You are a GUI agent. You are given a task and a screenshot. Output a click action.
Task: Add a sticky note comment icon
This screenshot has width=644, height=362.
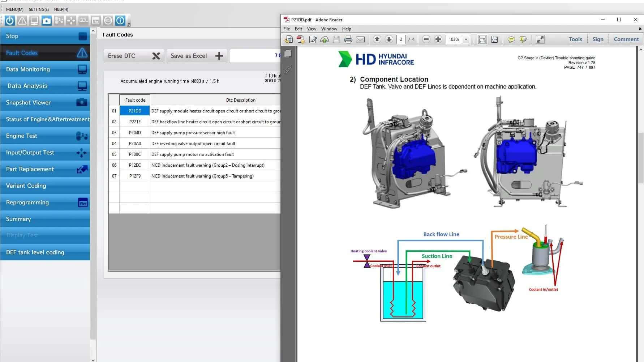pos(511,39)
